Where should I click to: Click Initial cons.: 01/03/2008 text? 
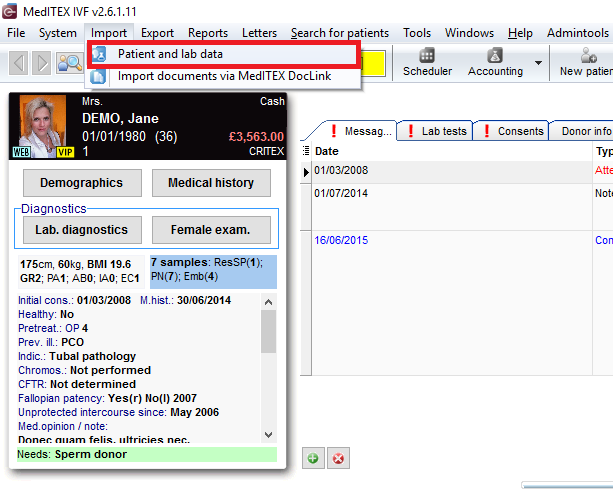pos(74,300)
